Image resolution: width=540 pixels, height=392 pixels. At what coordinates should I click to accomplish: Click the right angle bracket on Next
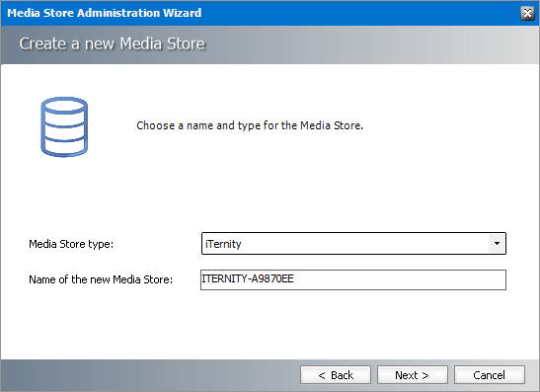[x=425, y=375]
